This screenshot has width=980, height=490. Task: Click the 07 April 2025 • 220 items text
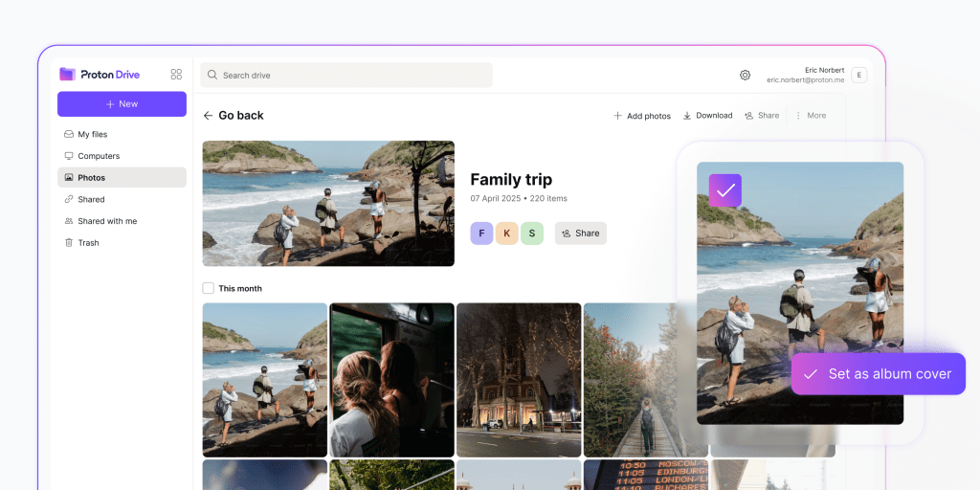519,199
